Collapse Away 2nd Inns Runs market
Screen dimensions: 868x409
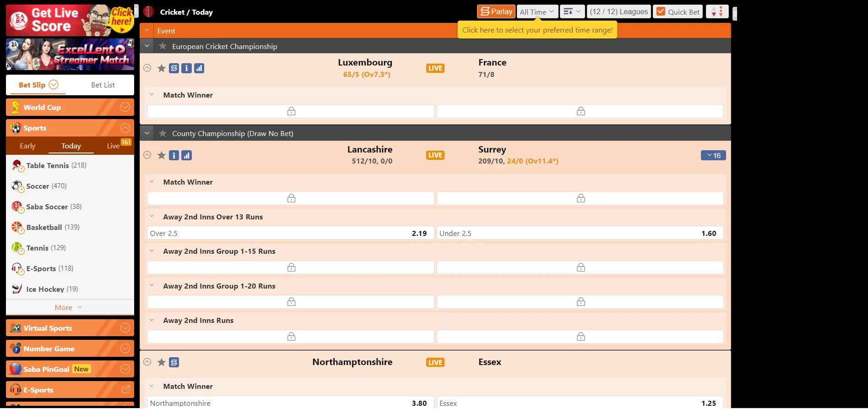[x=152, y=320]
